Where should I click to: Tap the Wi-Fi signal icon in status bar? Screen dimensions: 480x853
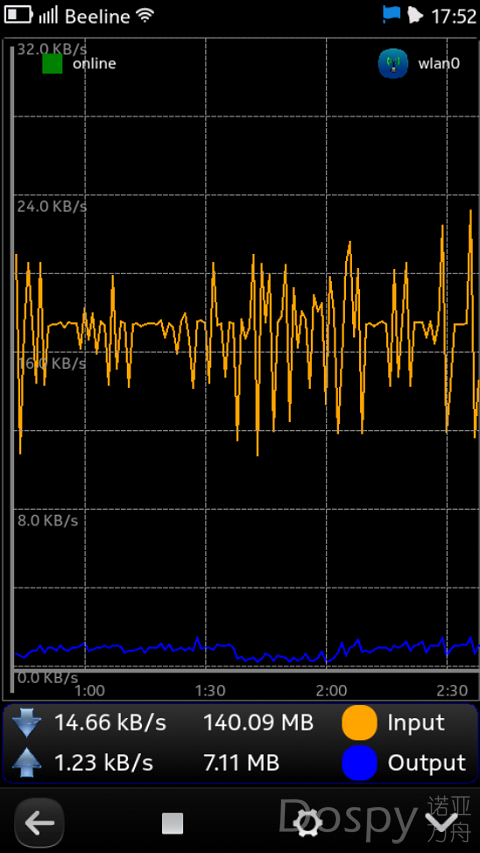(x=145, y=15)
